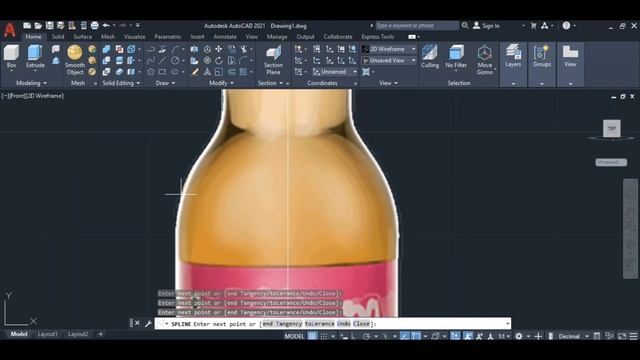Click the toLerance option in command line

coord(320,324)
